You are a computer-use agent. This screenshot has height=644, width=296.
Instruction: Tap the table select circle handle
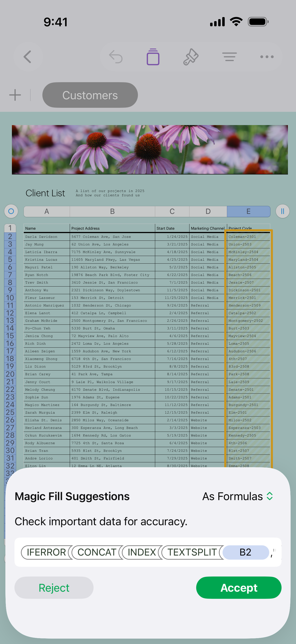click(x=11, y=211)
